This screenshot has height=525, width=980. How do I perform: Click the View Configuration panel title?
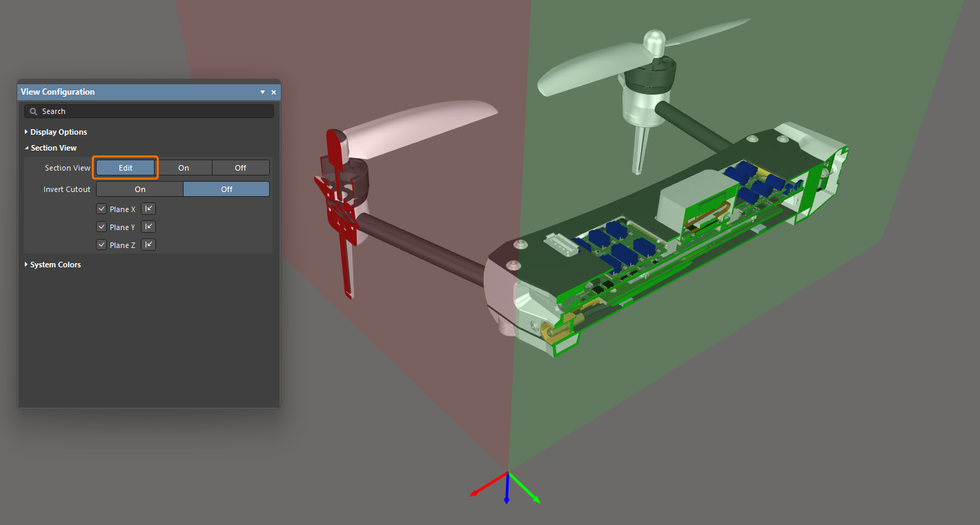[58, 92]
